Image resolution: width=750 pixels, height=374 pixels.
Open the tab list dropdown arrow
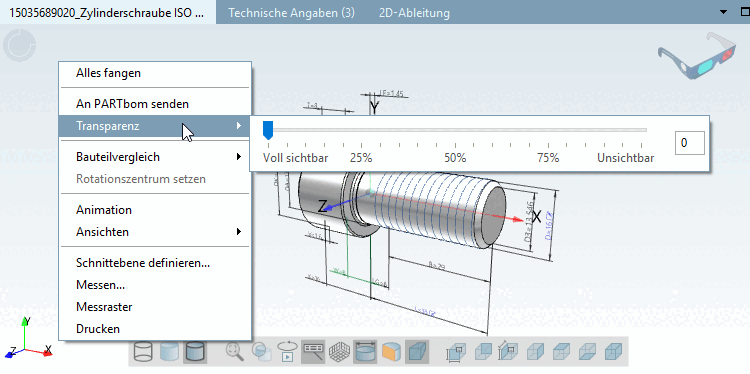tap(723, 12)
